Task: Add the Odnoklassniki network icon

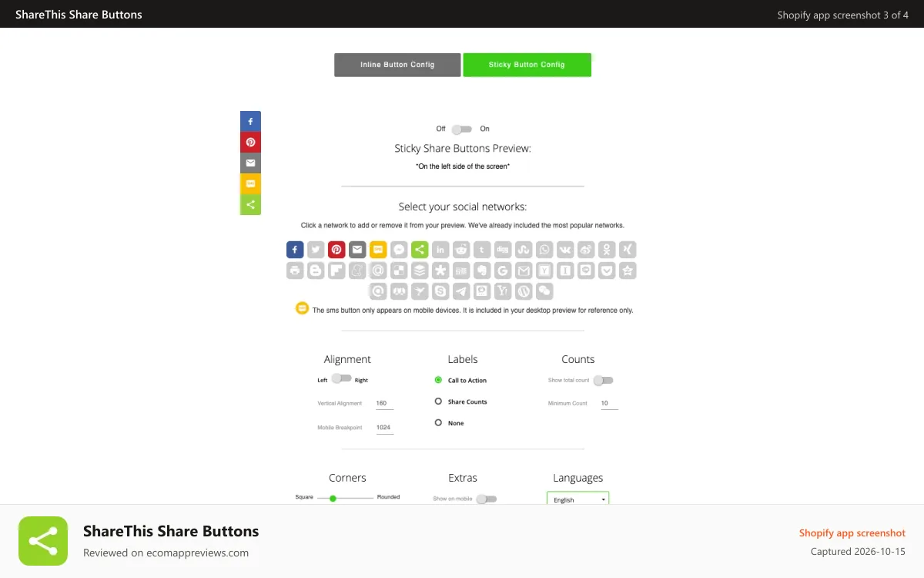Action: 607,250
